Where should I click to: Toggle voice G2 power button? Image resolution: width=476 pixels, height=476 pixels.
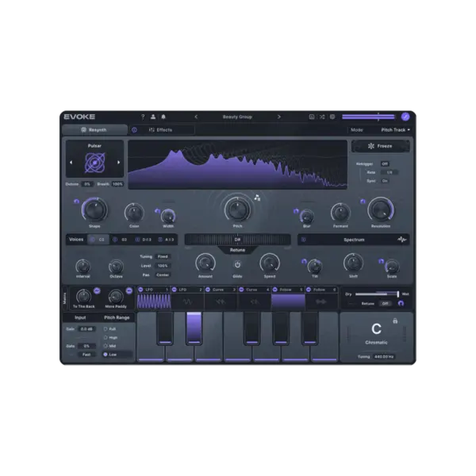point(115,240)
